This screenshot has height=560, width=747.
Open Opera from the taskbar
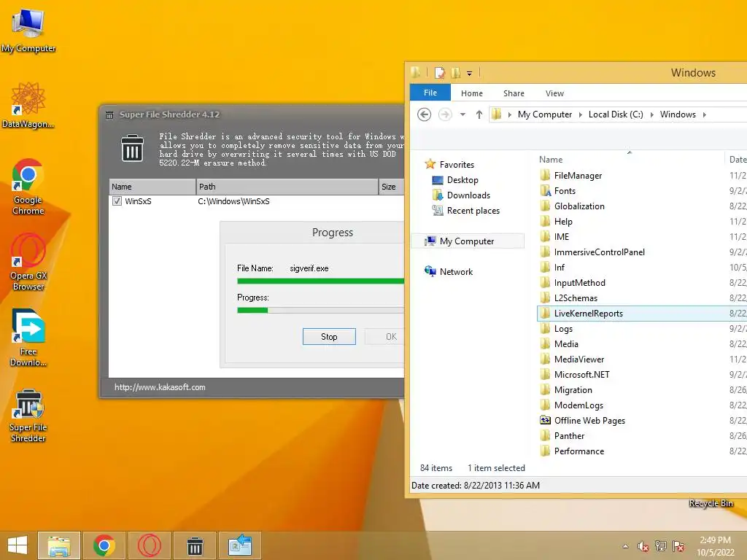[149, 545]
